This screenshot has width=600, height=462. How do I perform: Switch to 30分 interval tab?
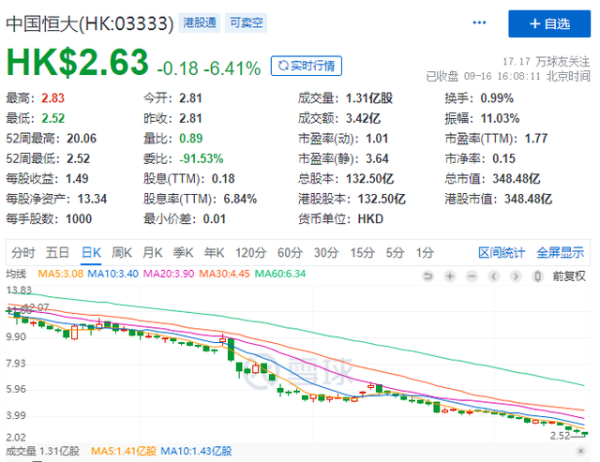[x=326, y=253]
